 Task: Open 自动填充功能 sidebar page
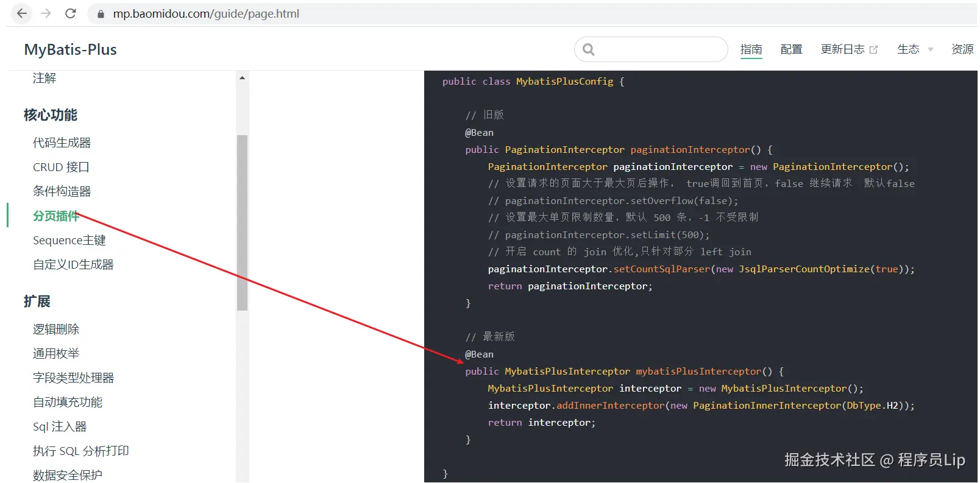tap(68, 402)
